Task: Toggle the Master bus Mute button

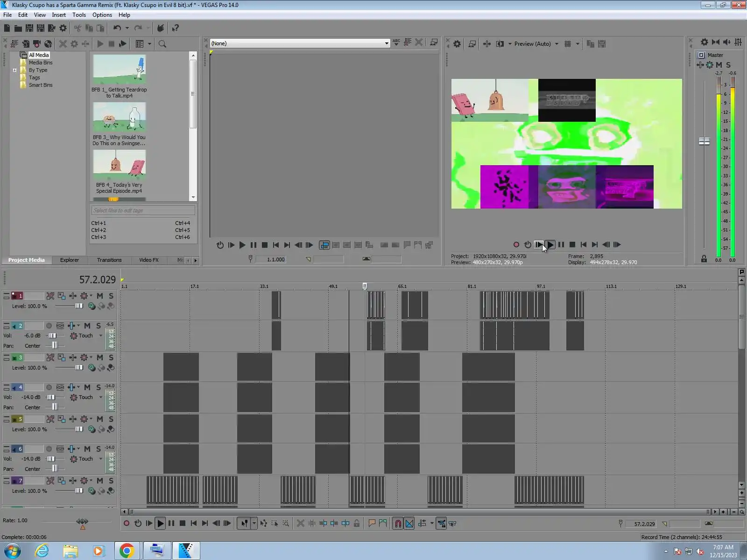Action: (x=719, y=65)
